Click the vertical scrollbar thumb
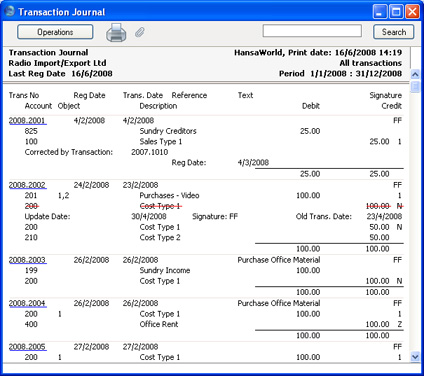424x376 pixels. pyautogui.click(x=415, y=86)
